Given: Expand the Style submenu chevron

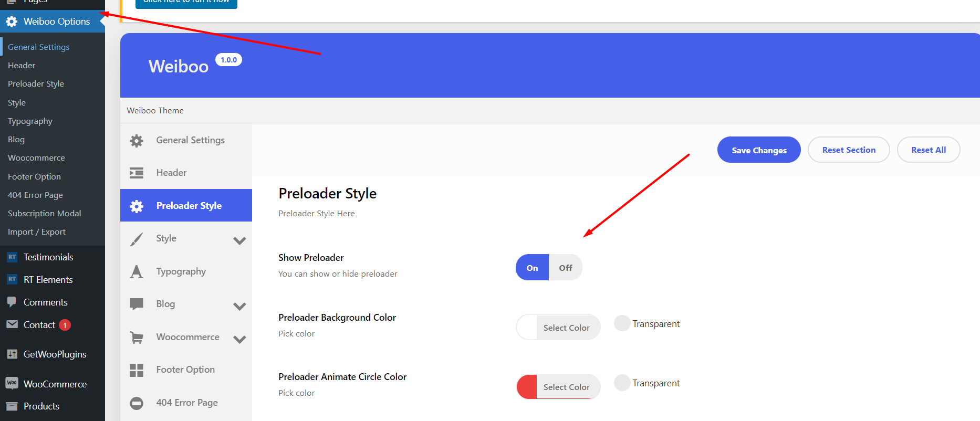Looking at the screenshot, I should pyautogui.click(x=239, y=241).
